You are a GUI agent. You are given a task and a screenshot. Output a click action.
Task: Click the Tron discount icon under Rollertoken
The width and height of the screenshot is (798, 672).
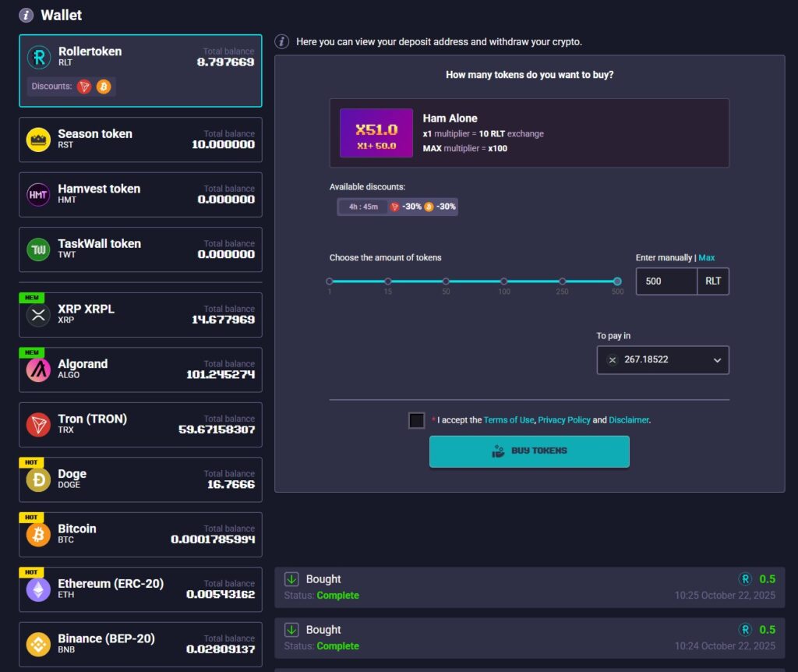click(84, 87)
